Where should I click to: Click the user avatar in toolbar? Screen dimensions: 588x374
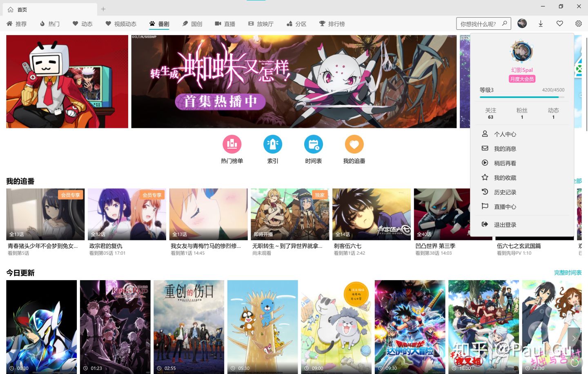pos(522,24)
